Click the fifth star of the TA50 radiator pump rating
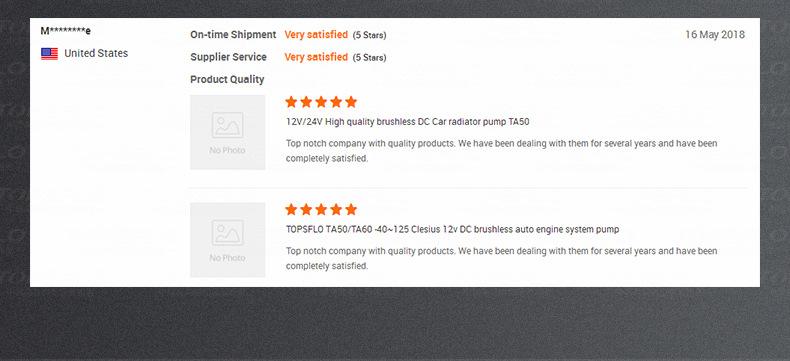 tap(351, 102)
